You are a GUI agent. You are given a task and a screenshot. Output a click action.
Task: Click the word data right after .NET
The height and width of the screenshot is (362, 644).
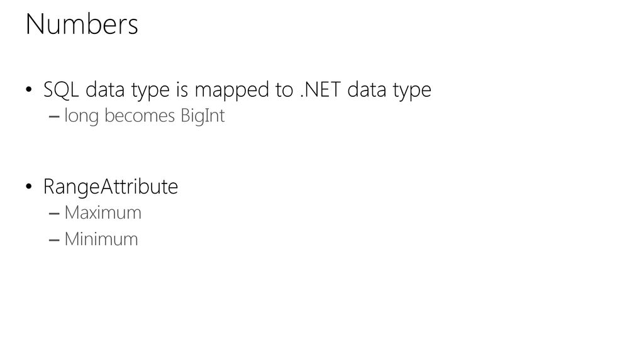[367, 89]
